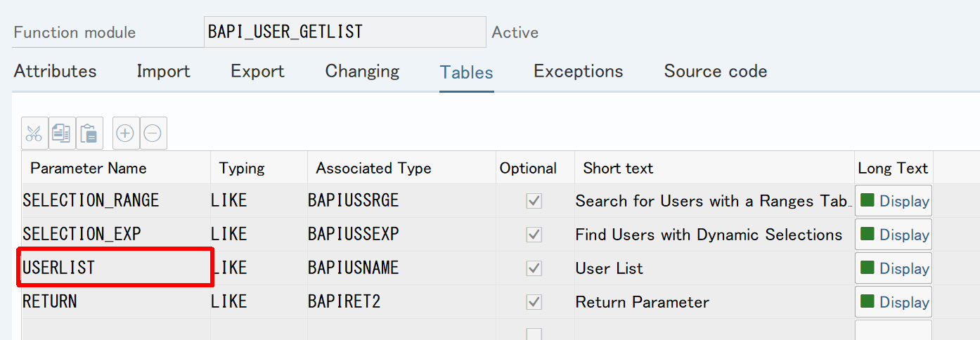Open long text Display for SELECTION_RANGE
This screenshot has width=980, height=340.
[894, 201]
